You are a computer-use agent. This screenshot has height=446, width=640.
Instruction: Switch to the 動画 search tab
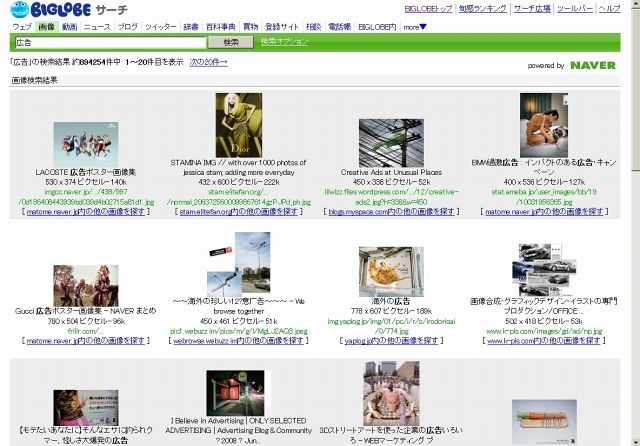point(69,27)
